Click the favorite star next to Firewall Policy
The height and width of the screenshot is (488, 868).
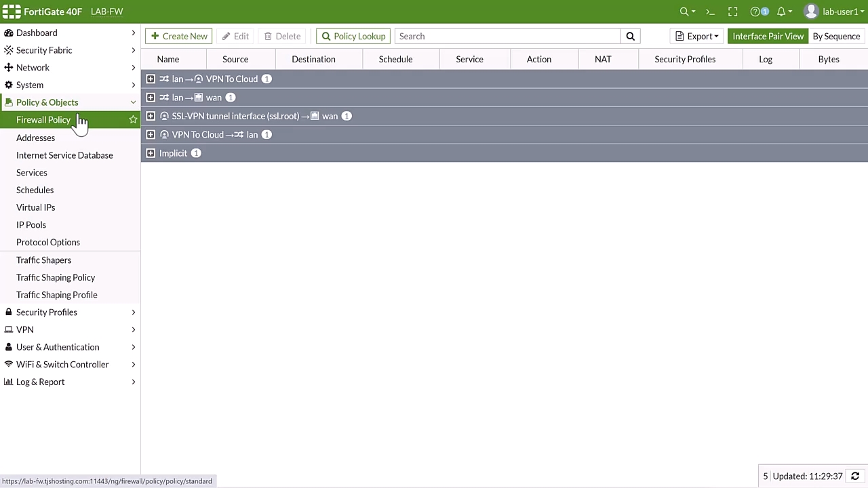pos(133,120)
